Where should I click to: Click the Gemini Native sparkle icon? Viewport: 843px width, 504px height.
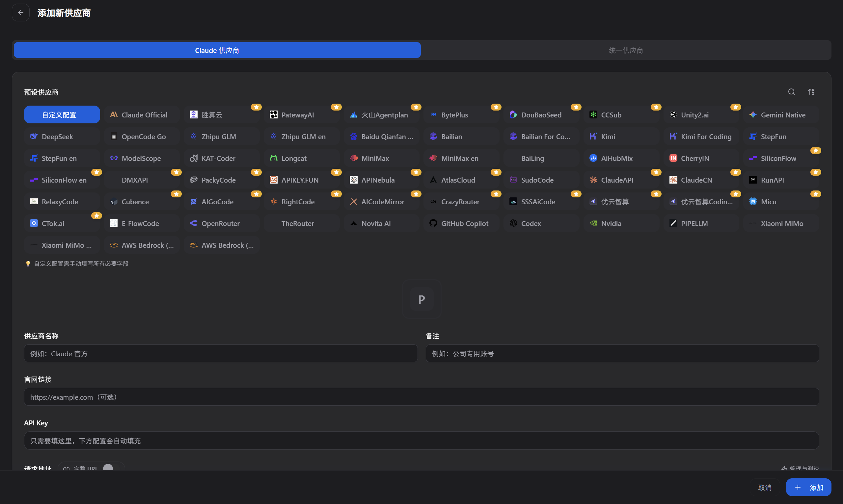(753, 115)
